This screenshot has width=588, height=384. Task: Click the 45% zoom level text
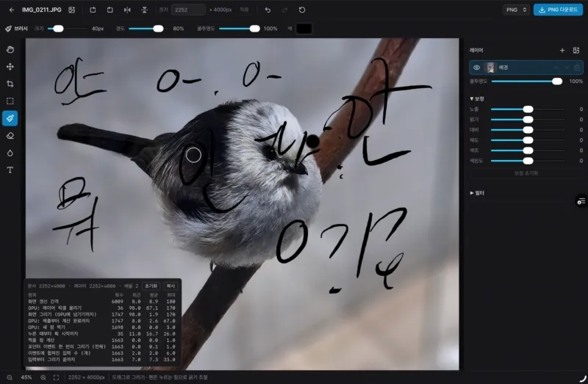tap(26, 377)
